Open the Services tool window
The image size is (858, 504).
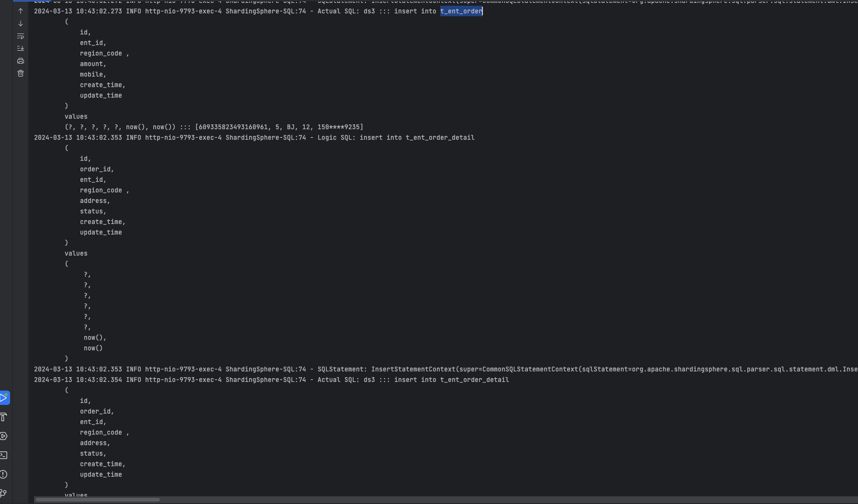tap(4, 436)
